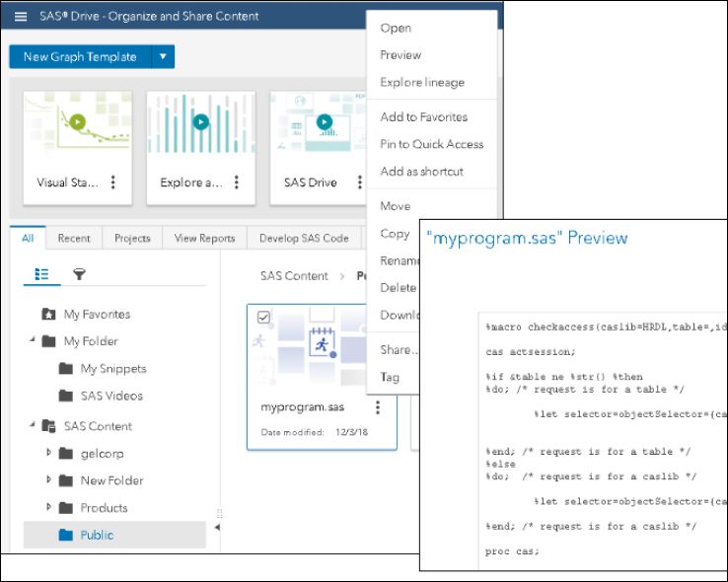
Task: Select the Public folder
Action: click(97, 535)
